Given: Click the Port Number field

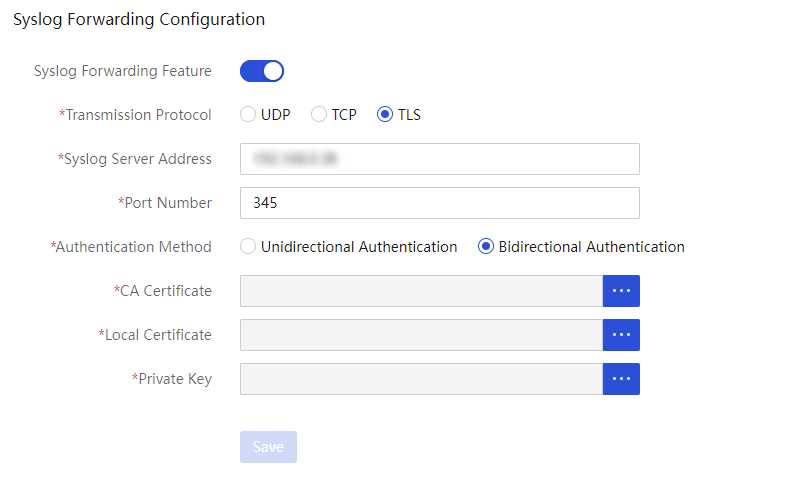Looking at the screenshot, I should point(440,203).
